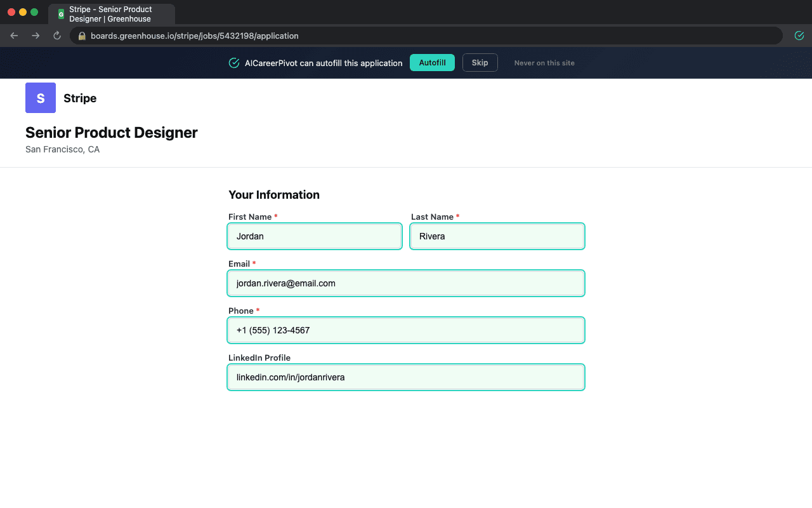
Task: Click the Email input field
Action: point(406,283)
